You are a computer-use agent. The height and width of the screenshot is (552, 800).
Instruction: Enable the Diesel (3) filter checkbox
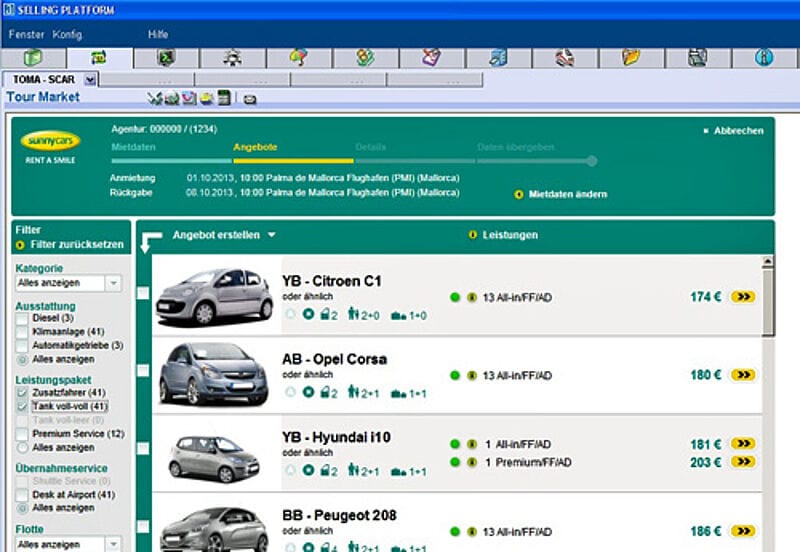point(22,318)
